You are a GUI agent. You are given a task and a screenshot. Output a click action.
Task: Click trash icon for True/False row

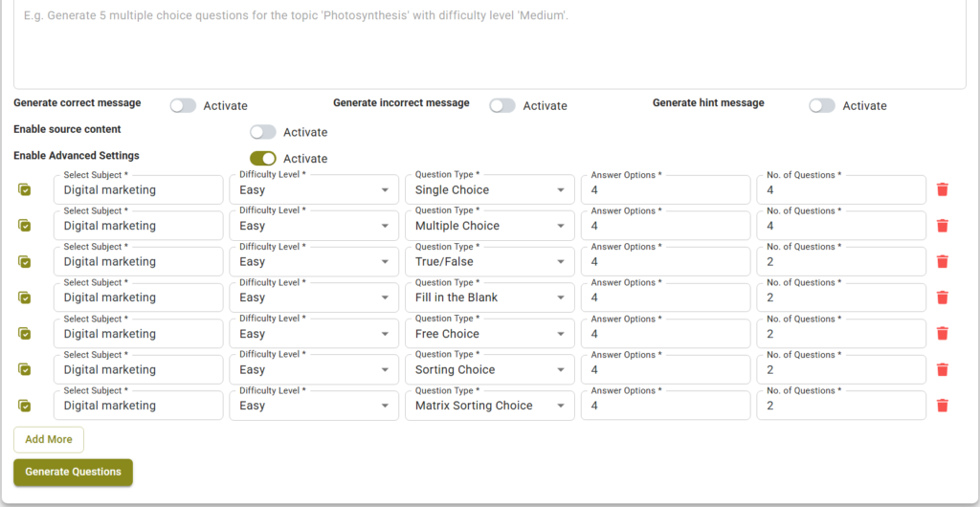(x=943, y=261)
